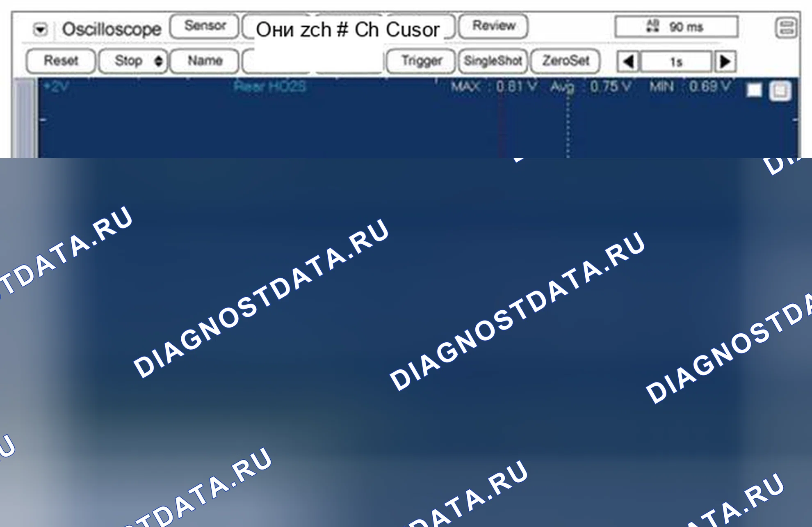
Task: Open the Review mode
Action: (x=493, y=26)
